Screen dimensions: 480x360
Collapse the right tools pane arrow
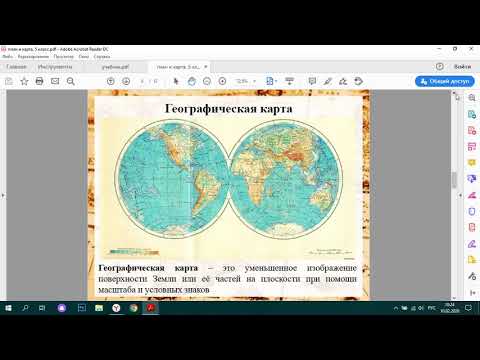472,293
